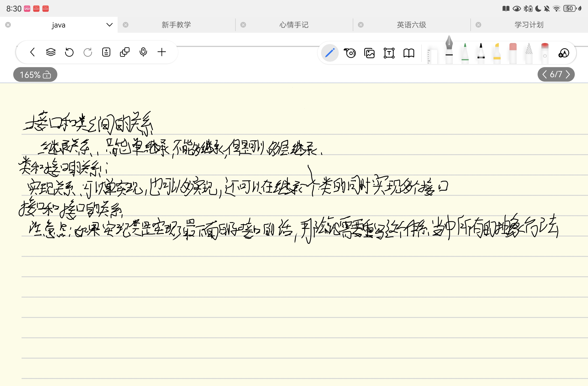Undo the last stroke
Screen dimensions: 588x386
69,52
